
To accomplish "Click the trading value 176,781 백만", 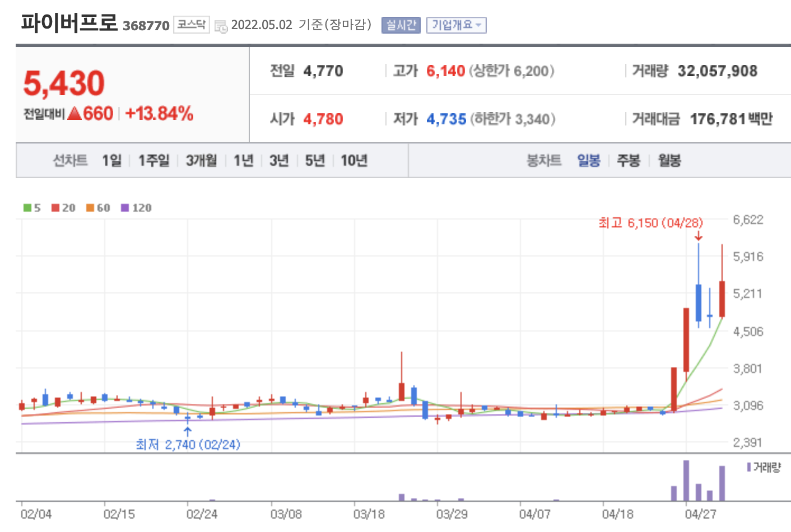I will [x=731, y=119].
